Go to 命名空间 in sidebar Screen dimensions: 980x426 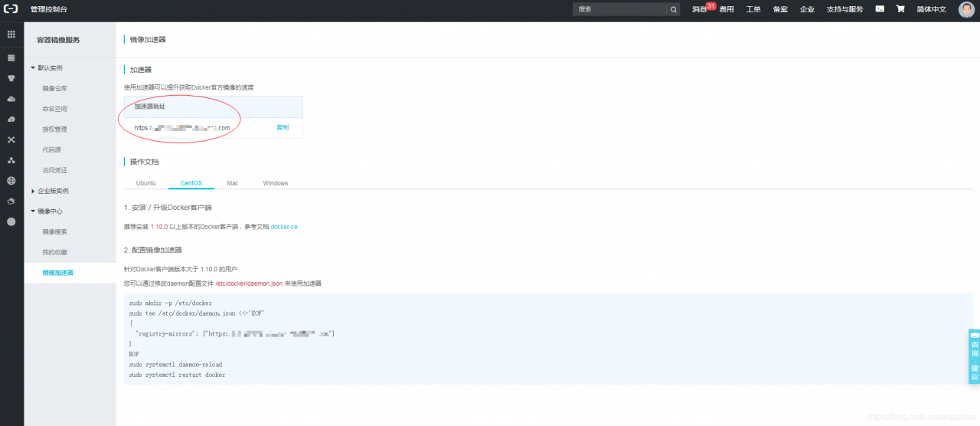point(55,109)
